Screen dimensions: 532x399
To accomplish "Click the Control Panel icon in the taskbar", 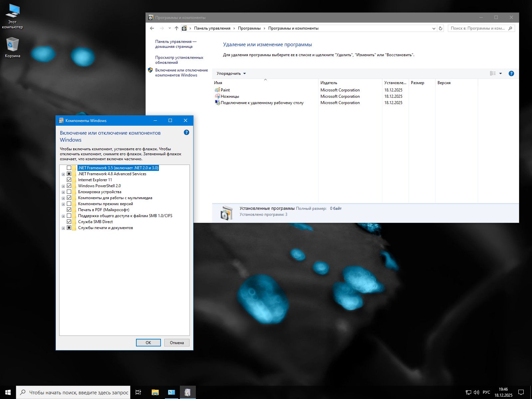I will pos(171,392).
